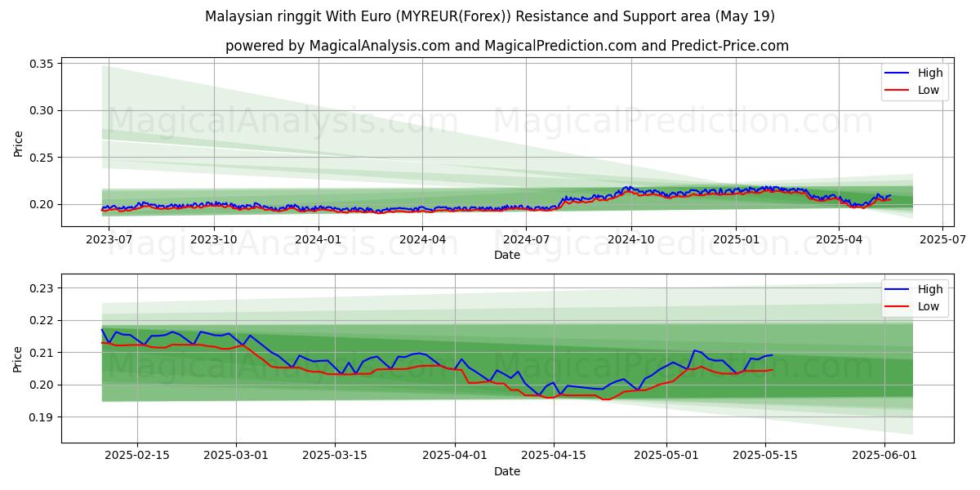
Task: Click the 'powered by MagicalAnalysis.com' subtitle
Action: pos(507,46)
